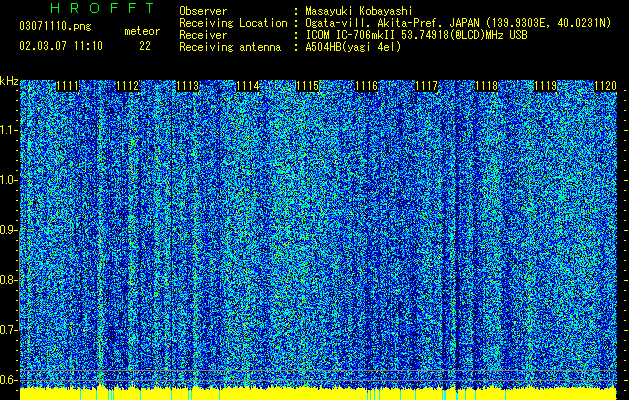Select ICOM IC-706mkII receiver text
Viewport: 629px width, 400px height.
416,35
